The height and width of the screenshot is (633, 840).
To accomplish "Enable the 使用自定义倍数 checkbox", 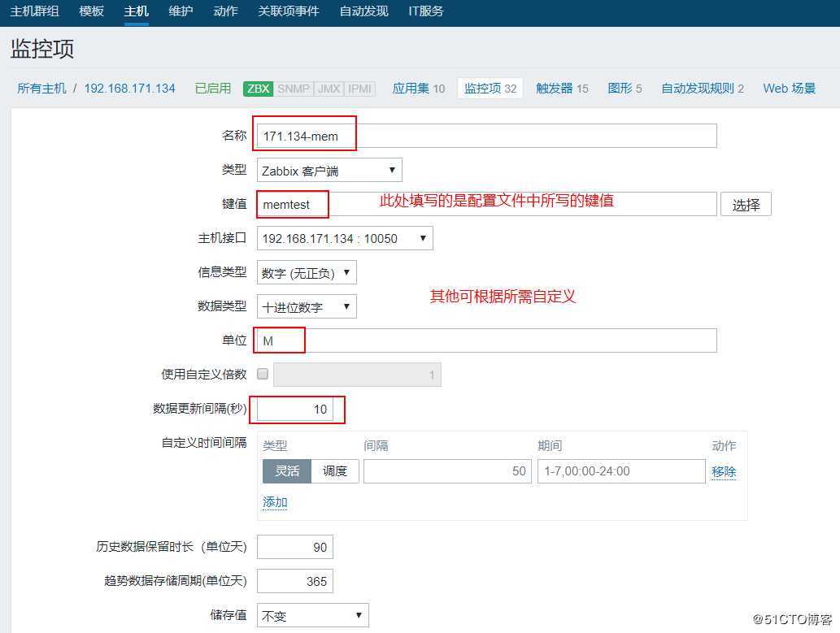I will tap(262, 374).
